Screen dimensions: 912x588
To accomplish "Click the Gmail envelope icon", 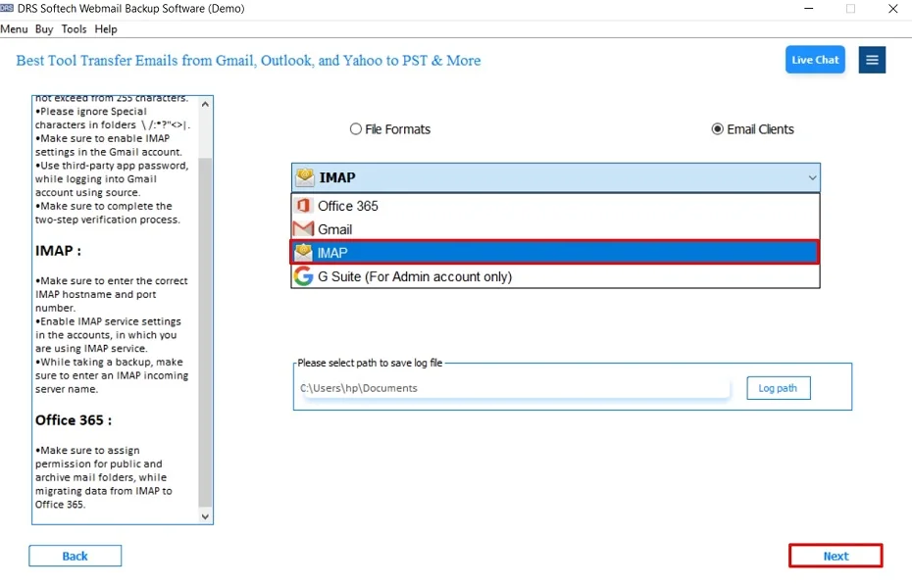I will [305, 229].
